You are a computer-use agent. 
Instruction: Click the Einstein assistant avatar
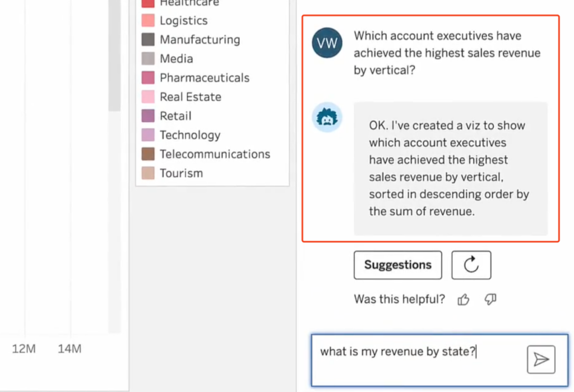coord(327,118)
